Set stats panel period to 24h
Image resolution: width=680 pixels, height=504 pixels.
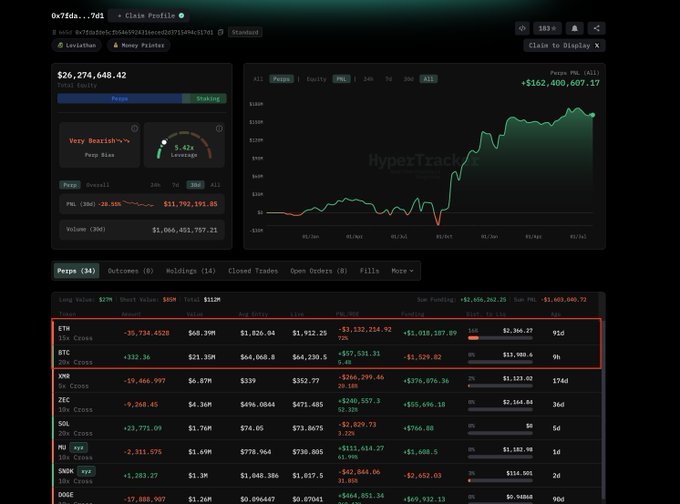155,185
